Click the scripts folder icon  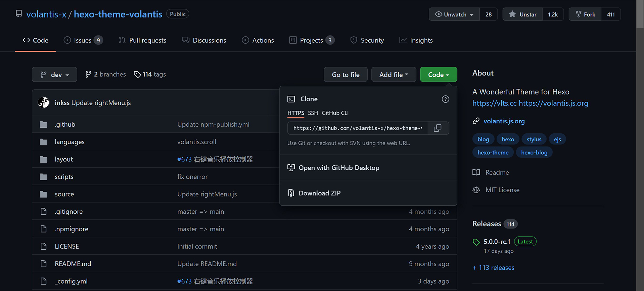coord(43,177)
